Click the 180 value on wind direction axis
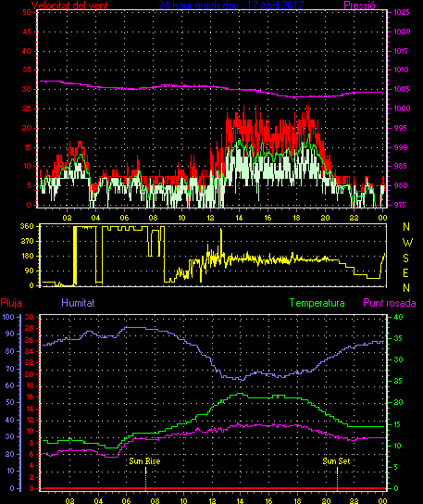 pyautogui.click(x=27, y=257)
